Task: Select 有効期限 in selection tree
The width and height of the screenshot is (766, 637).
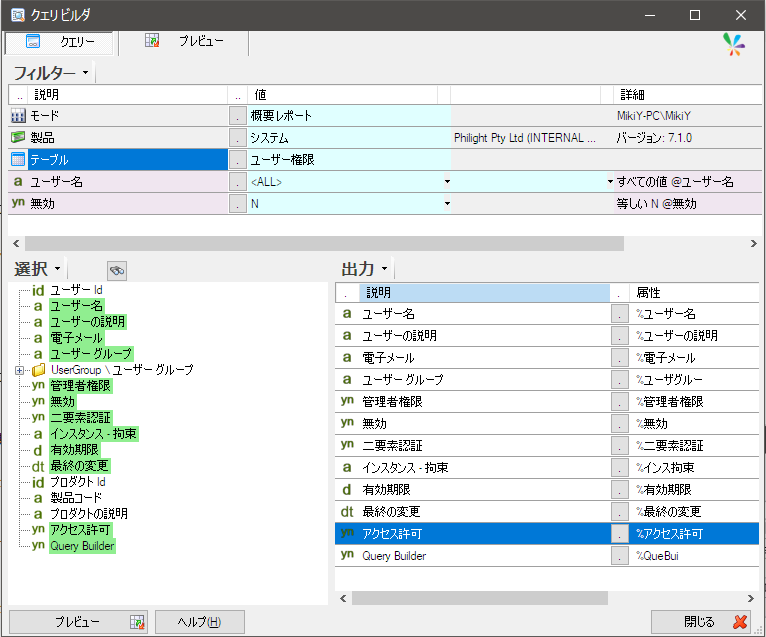Action: click(x=74, y=449)
